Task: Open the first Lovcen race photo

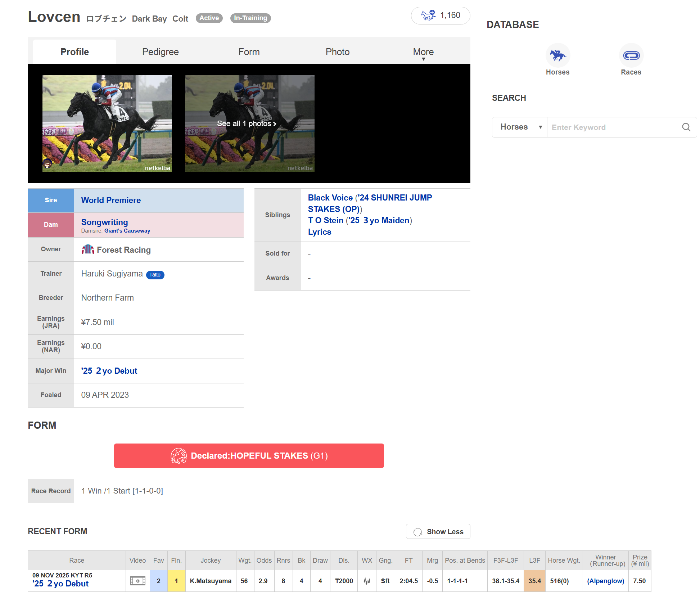Action: click(107, 123)
